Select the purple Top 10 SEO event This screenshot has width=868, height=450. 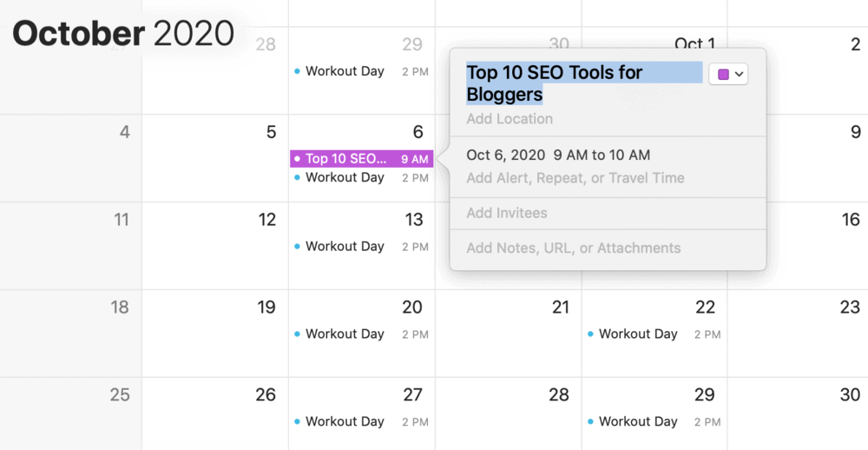pyautogui.click(x=361, y=159)
